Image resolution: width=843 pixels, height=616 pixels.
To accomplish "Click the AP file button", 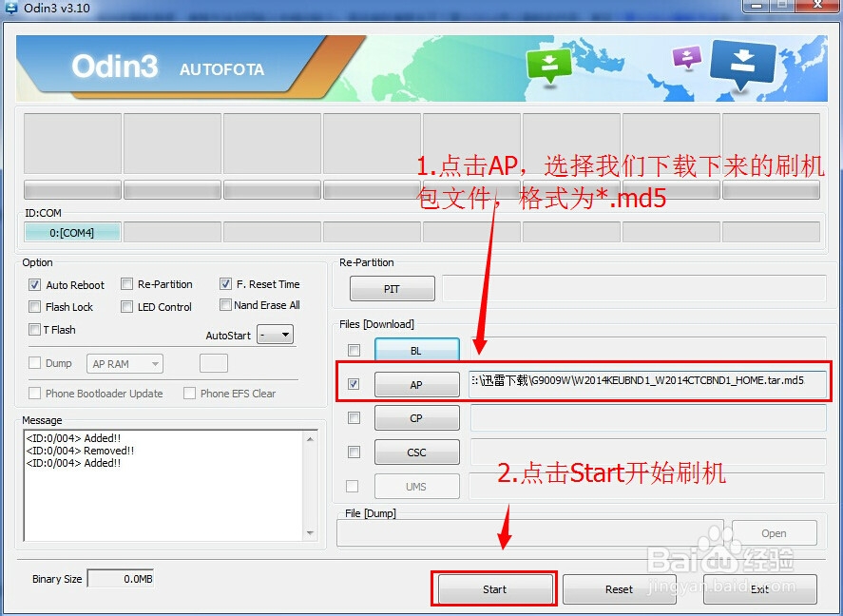I will point(416,385).
